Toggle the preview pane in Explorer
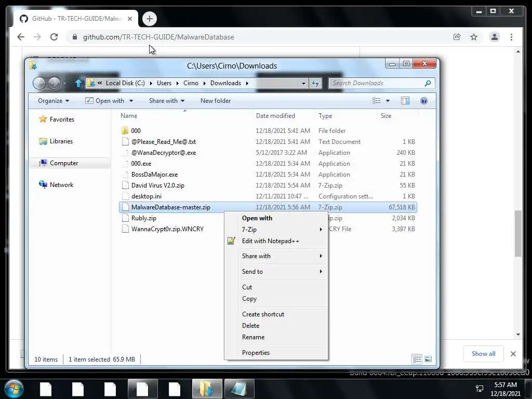The width and height of the screenshot is (532, 399). 405,101
